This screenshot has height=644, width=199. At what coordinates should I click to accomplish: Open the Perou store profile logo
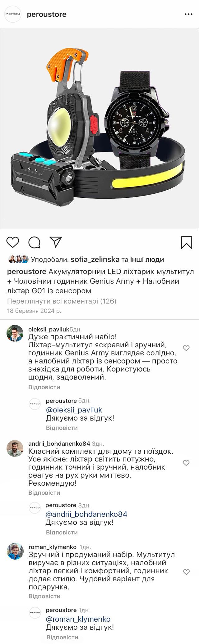coord(13,14)
